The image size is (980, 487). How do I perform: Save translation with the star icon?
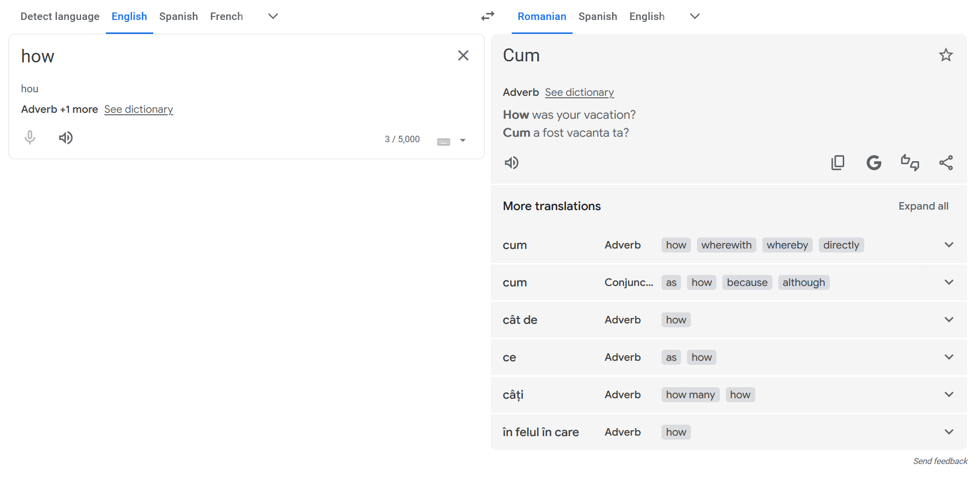tap(946, 55)
